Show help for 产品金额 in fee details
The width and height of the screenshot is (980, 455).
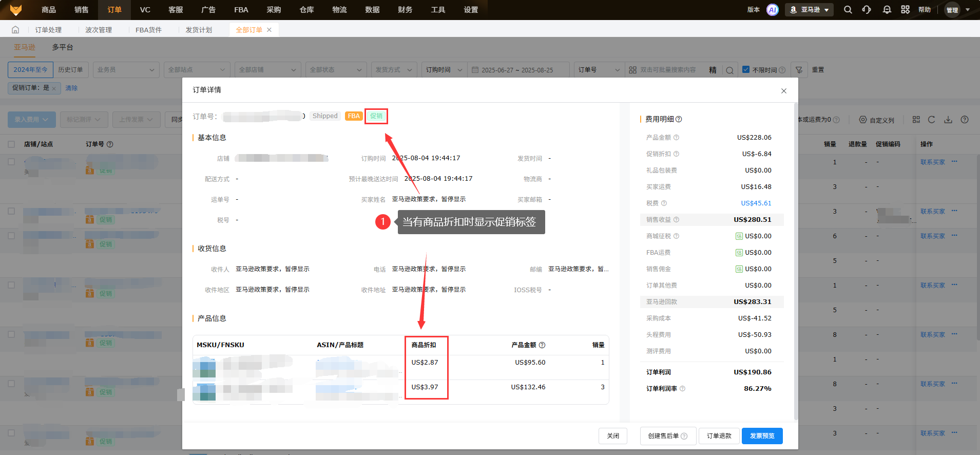click(x=676, y=138)
